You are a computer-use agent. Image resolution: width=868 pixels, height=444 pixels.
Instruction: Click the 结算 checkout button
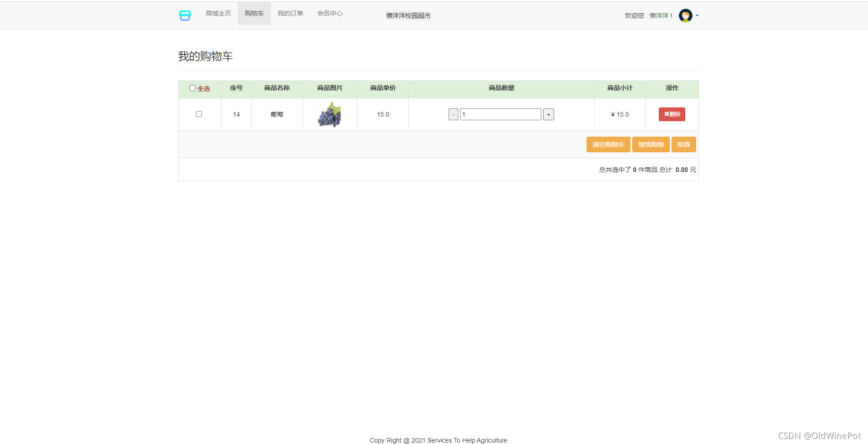click(x=684, y=144)
